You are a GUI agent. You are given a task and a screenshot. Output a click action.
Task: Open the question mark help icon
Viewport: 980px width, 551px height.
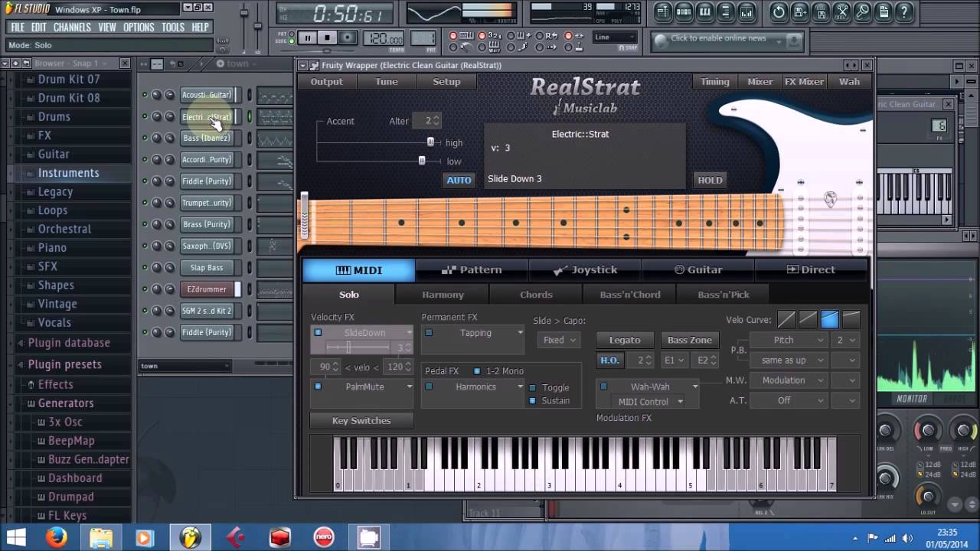coord(903,11)
